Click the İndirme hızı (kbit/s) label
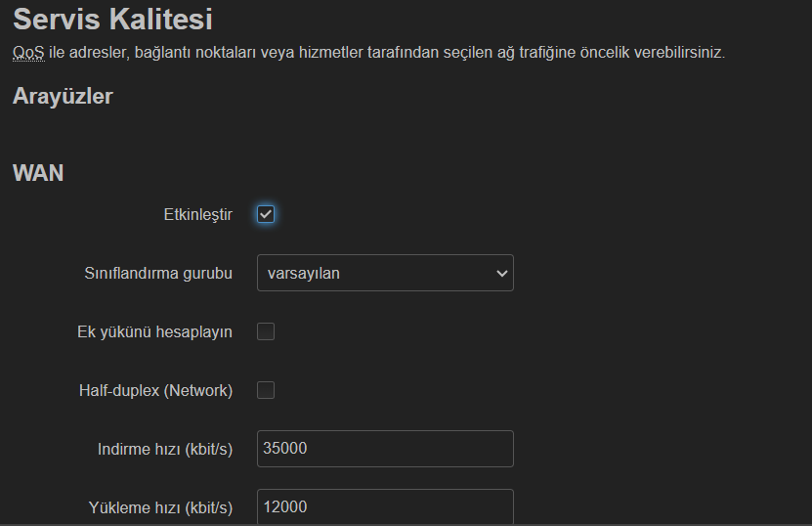The image size is (812, 526). pos(165,449)
